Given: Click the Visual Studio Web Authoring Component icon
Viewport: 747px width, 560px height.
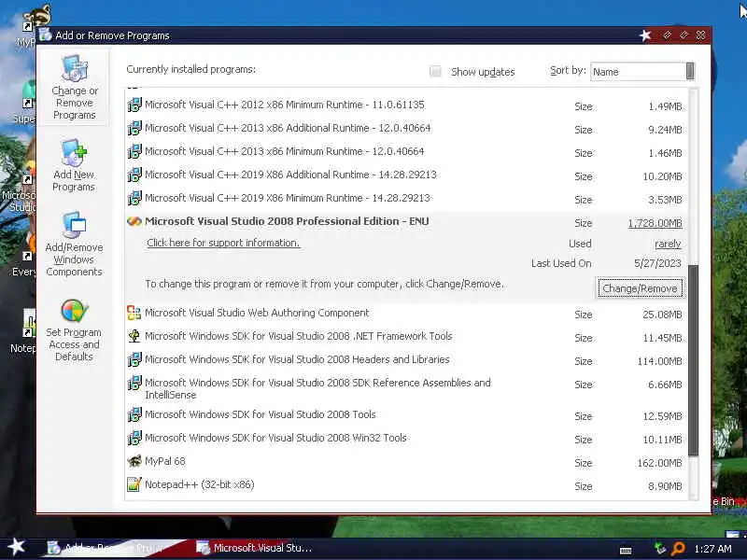Looking at the screenshot, I should point(134,313).
